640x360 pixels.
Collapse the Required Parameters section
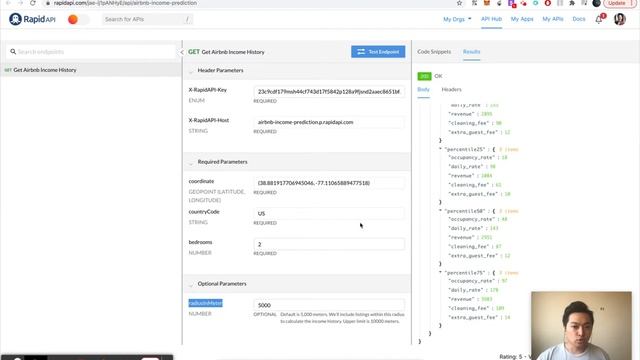click(191, 162)
